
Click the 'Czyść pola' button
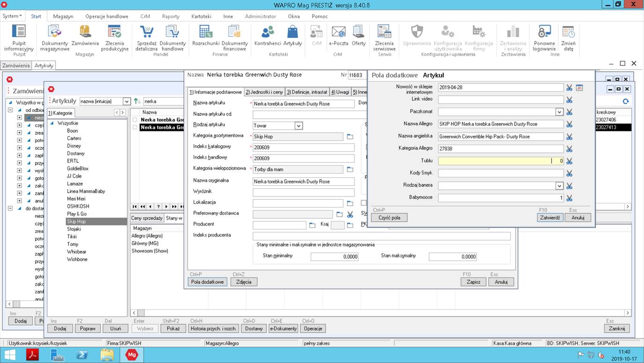coord(389,218)
